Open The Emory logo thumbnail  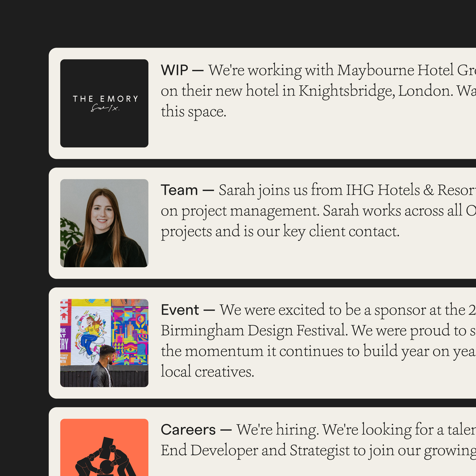point(104,103)
